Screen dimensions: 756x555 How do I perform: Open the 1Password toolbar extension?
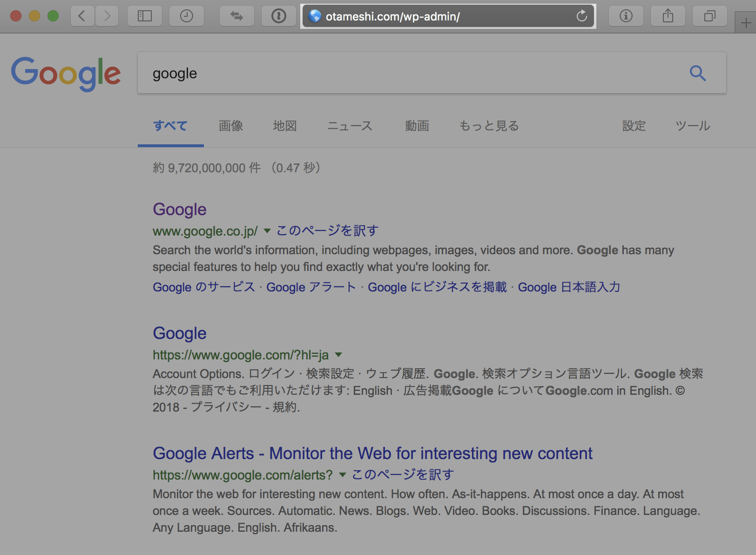pos(278,16)
